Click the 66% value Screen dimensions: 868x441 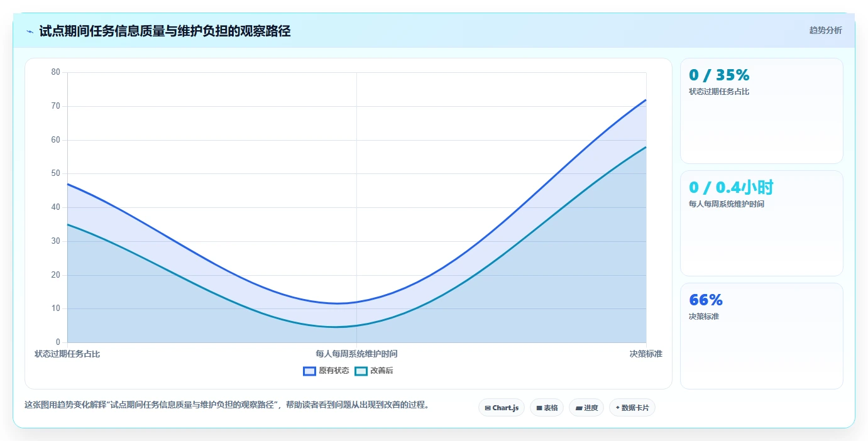(706, 300)
